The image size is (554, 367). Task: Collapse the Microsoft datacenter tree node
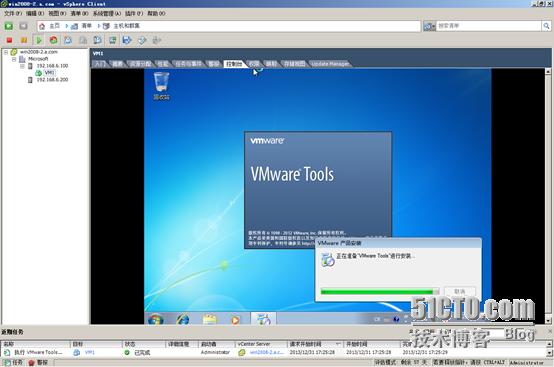tap(14, 59)
